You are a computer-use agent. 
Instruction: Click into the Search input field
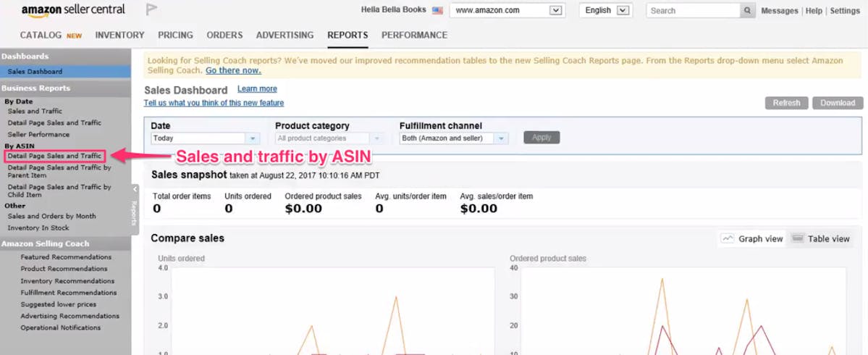click(693, 11)
